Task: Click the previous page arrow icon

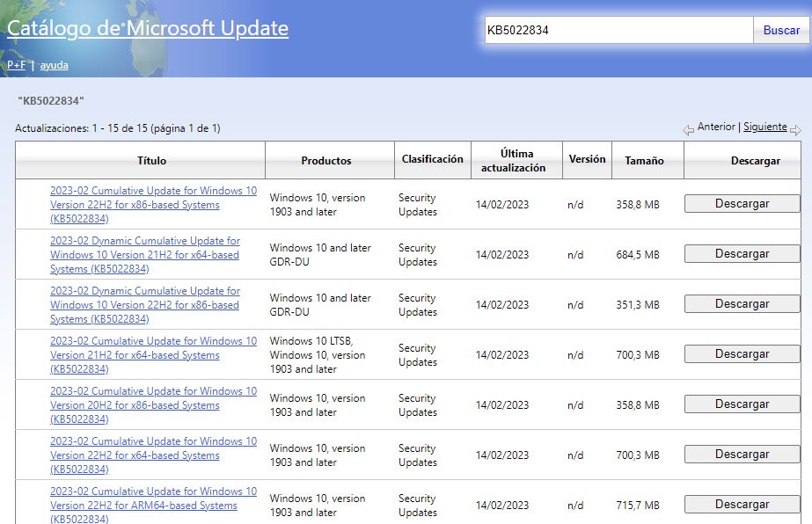Action: coord(688,130)
